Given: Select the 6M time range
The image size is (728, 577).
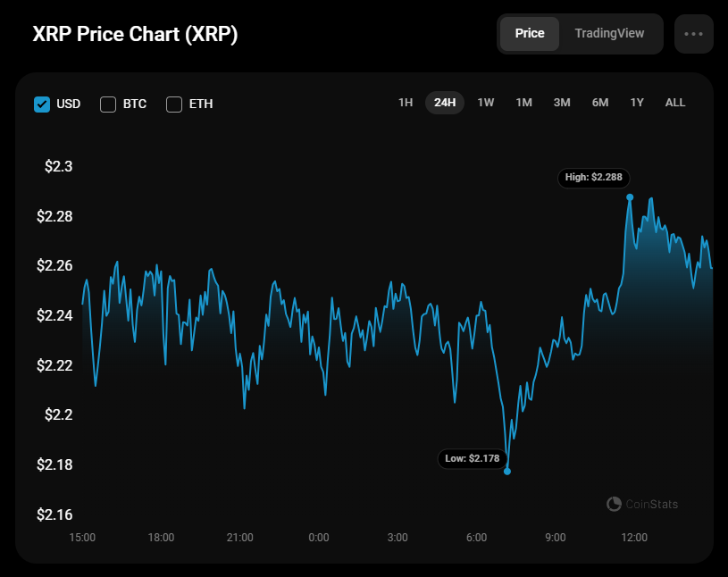Looking at the screenshot, I should pos(600,103).
